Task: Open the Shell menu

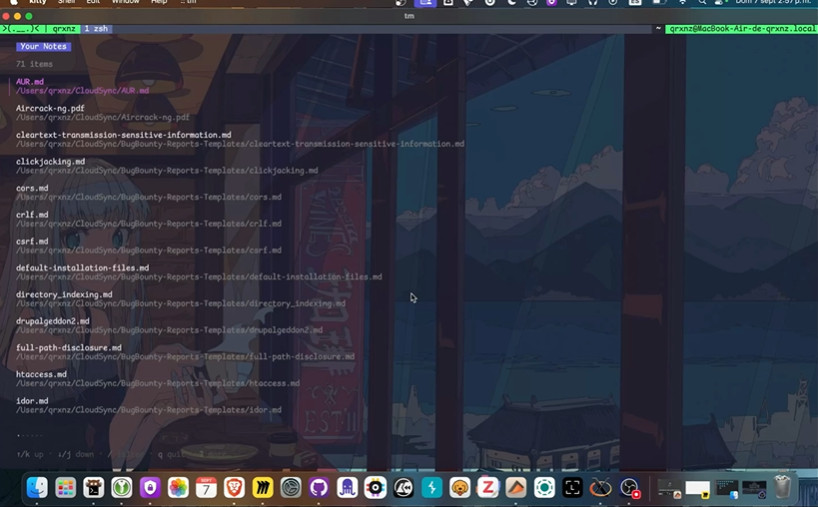Action: (66, 2)
